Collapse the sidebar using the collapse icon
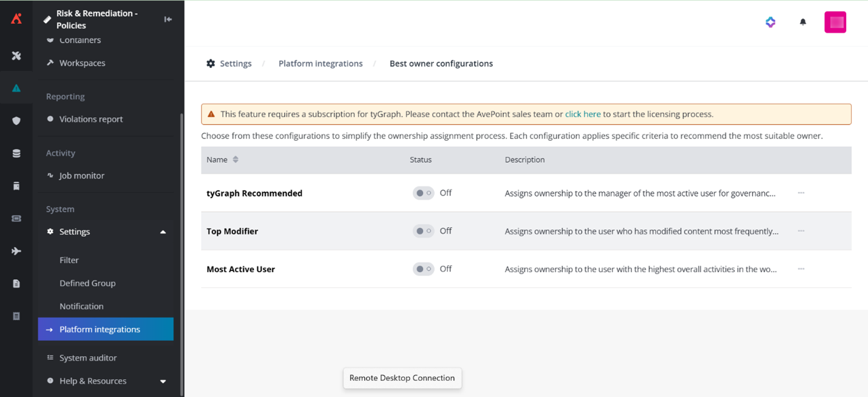This screenshot has width=868, height=397. coord(168,19)
